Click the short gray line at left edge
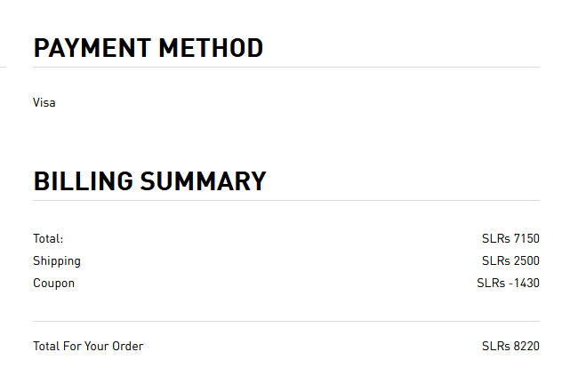The height and width of the screenshot is (392, 578). (x=3, y=67)
